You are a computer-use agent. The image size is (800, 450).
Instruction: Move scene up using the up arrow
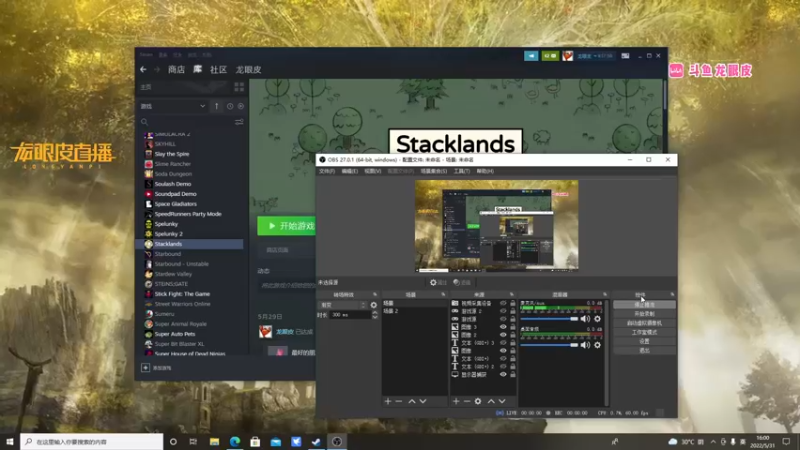pos(412,402)
